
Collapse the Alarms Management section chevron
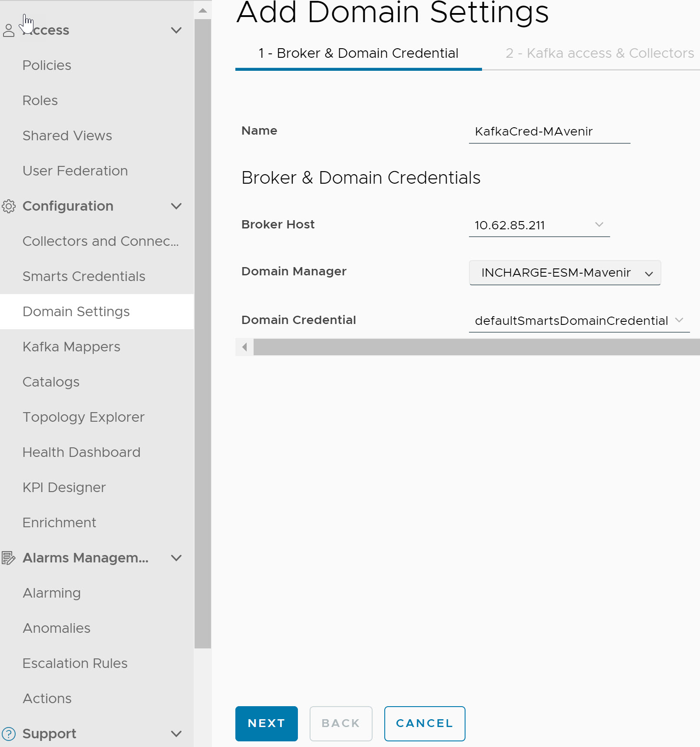(176, 558)
